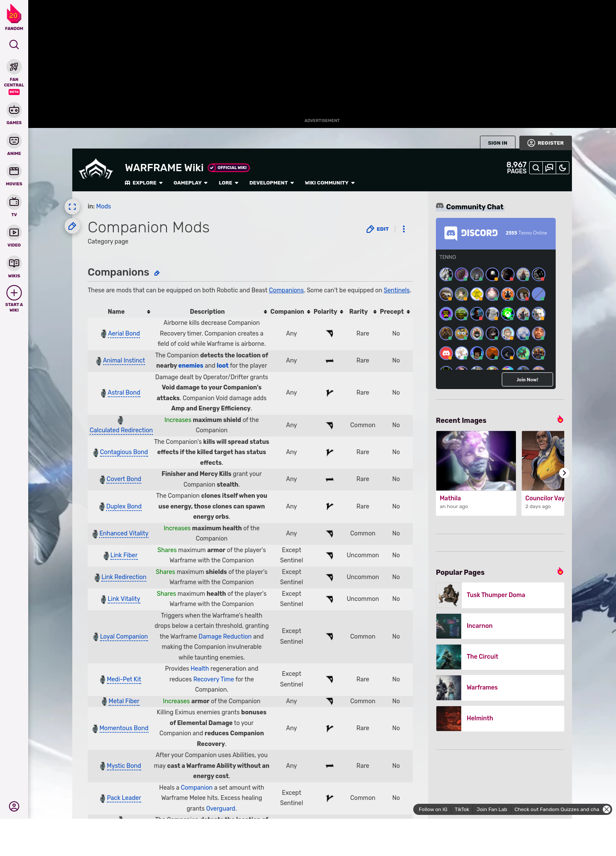Open the Games controller icon

point(14,110)
